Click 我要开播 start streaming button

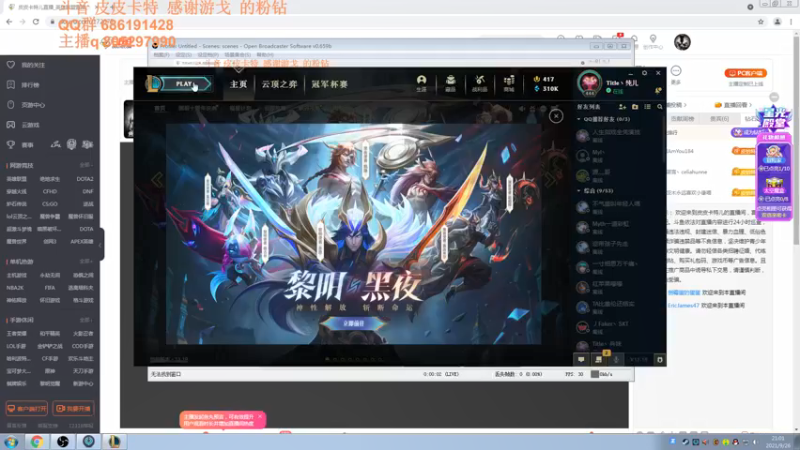pos(73,409)
